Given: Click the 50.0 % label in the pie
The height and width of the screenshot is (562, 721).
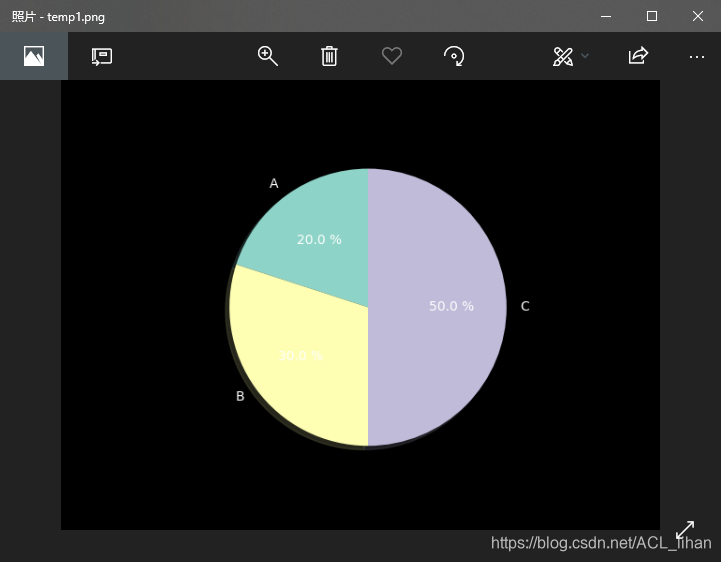Looking at the screenshot, I should coord(451,306).
